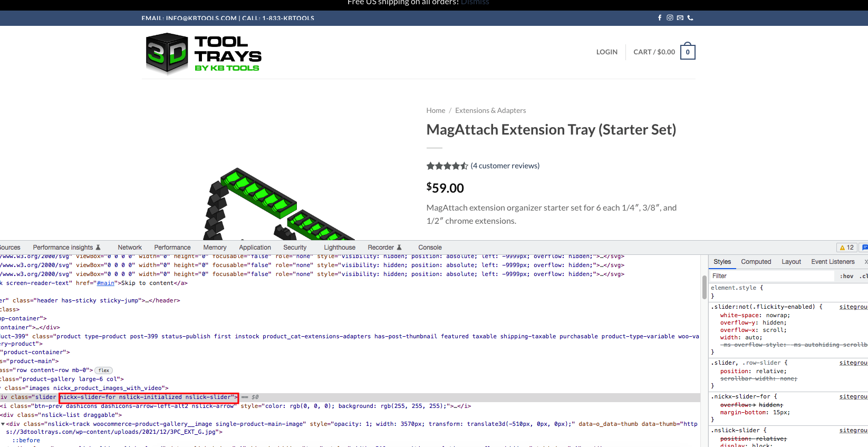This screenshot has width=868, height=447.
Task: Select the Styles pane tab
Action: coord(722,262)
